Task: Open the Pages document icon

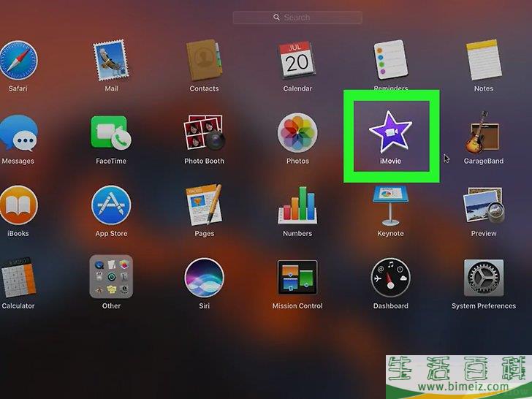Action: (204, 205)
